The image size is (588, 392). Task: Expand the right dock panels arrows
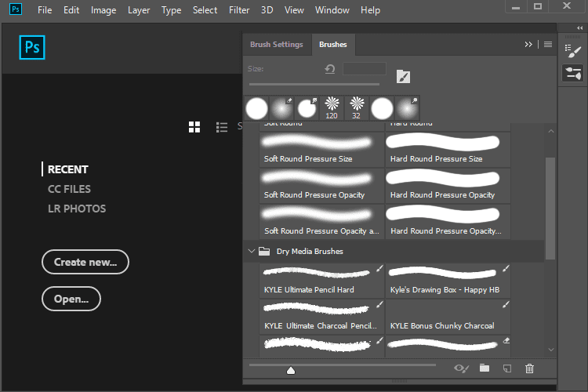pyautogui.click(x=579, y=27)
